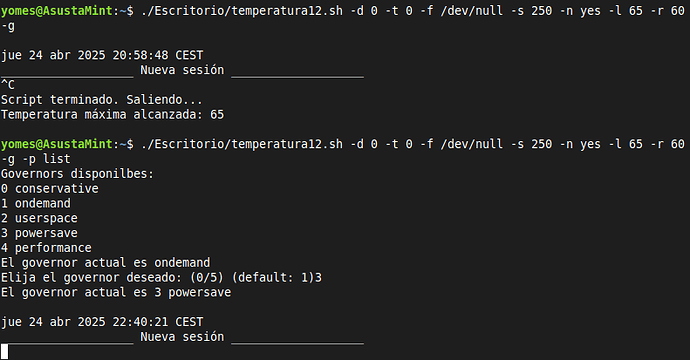Click 'El governor actual es ondemand' line
Image resolution: width=690 pixels, height=360 pixels.
click(106, 263)
